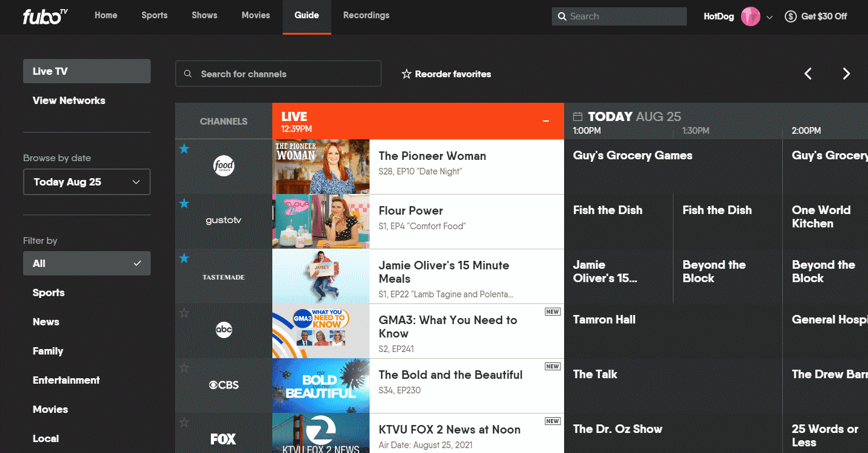868x453 pixels.
Task: Favorite CBS channel with its star
Action: click(184, 368)
